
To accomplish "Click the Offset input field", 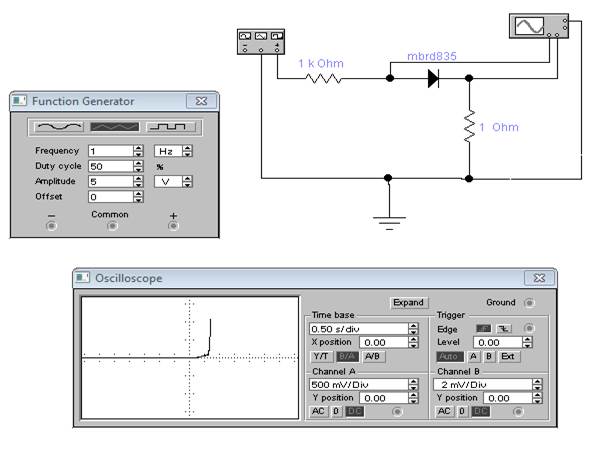I will [111, 197].
